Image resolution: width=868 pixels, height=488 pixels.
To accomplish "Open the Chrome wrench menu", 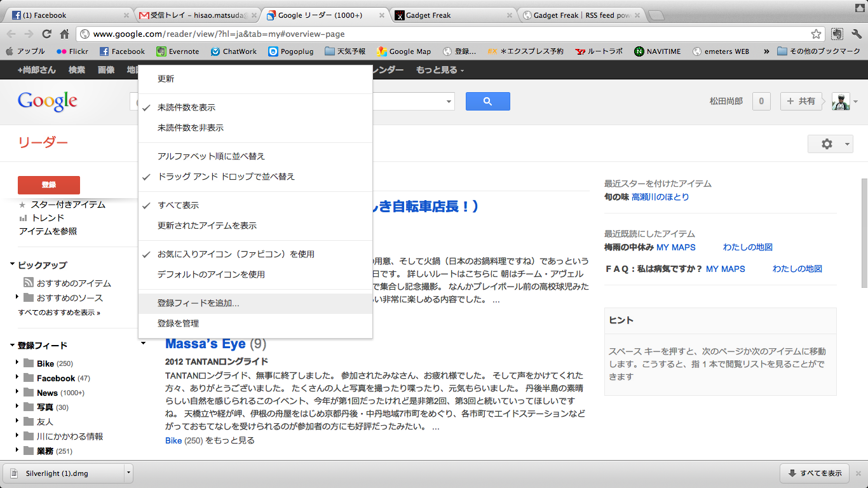I will coord(856,34).
